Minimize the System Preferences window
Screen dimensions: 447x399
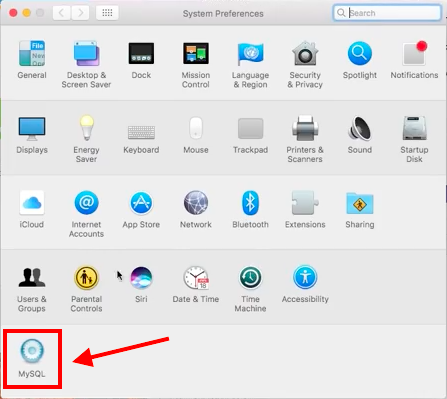click(27, 13)
